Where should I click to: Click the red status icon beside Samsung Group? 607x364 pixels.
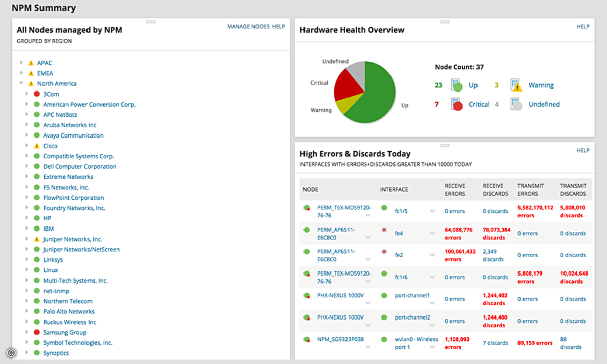coord(36,332)
